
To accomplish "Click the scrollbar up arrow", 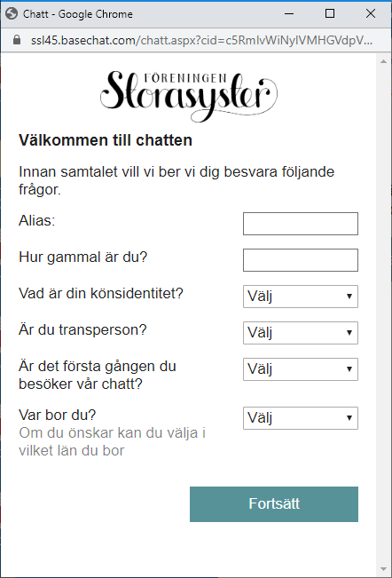I will coord(383,61).
